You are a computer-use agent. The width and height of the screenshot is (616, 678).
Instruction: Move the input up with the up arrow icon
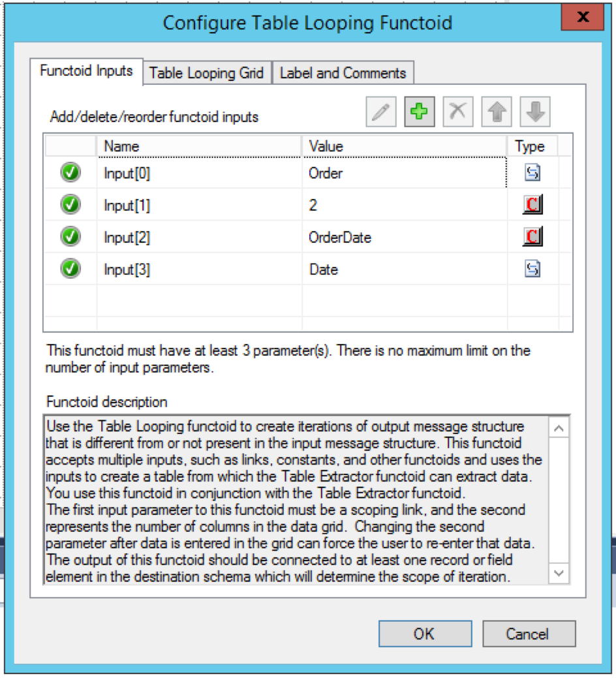click(x=497, y=112)
